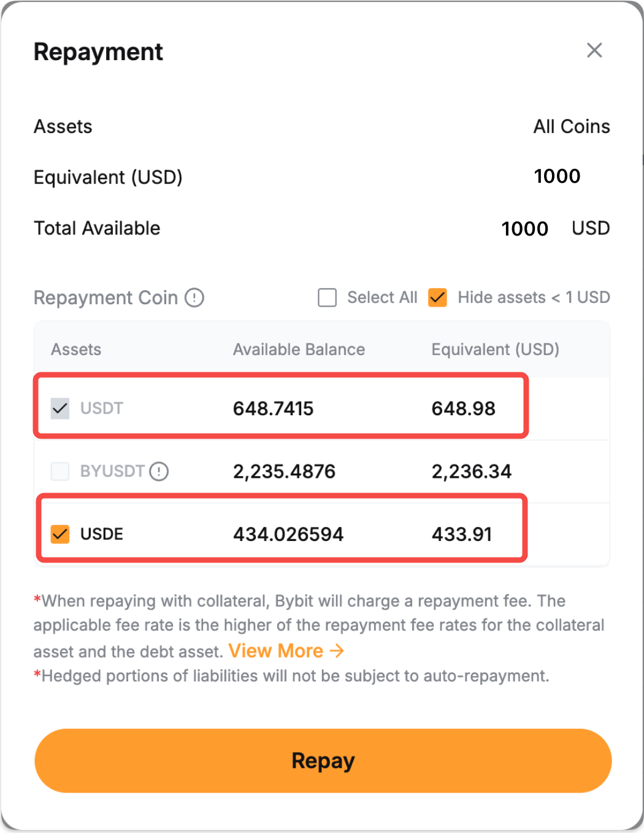Enable the Select All checkbox
The height and width of the screenshot is (833, 644).
[x=328, y=297]
